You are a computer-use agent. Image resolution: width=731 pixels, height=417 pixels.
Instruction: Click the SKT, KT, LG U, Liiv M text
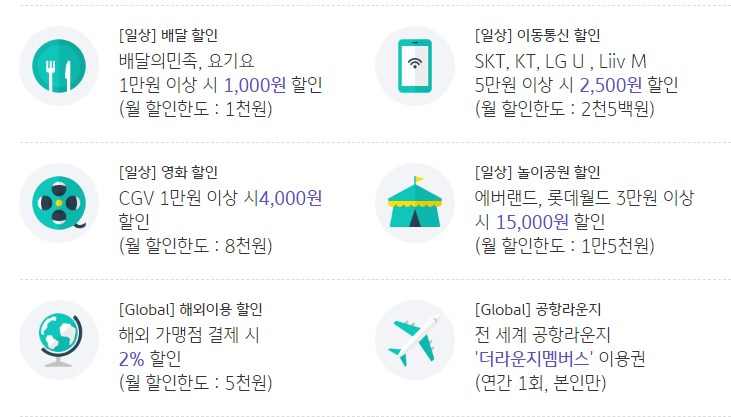(x=560, y=61)
